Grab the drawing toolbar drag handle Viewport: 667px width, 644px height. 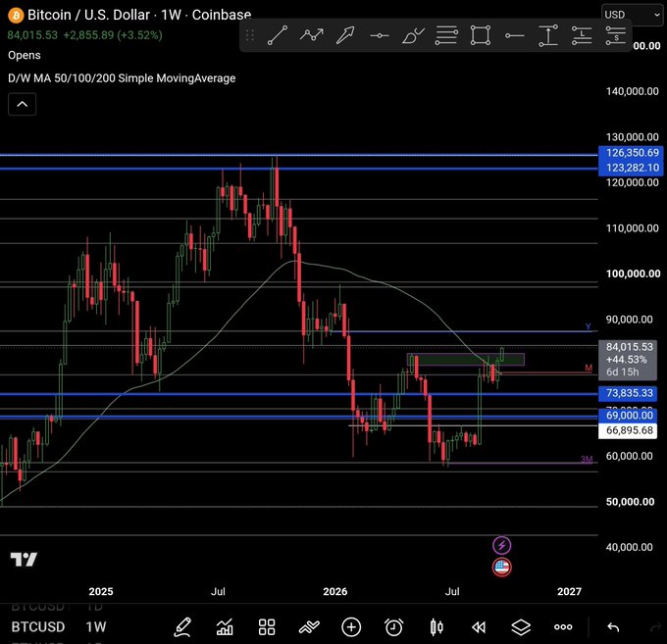point(250,35)
